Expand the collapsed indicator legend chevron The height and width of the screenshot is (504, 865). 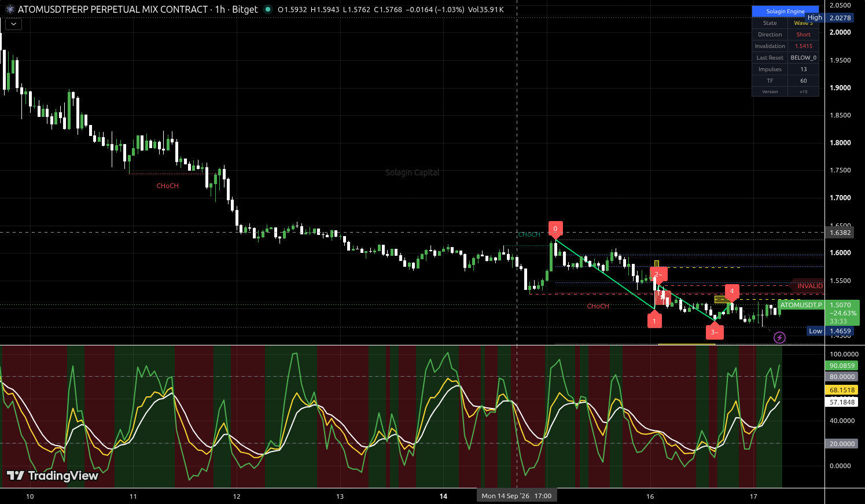[13, 24]
